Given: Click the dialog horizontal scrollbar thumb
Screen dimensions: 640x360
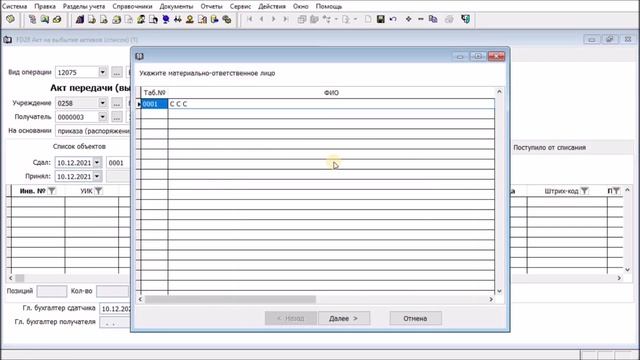Looking at the screenshot, I should click(230, 300).
